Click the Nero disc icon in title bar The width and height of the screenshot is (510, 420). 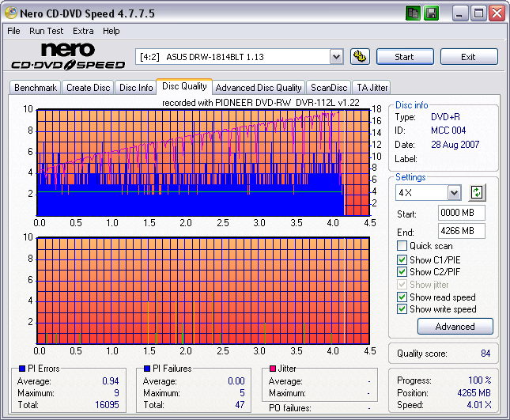coord(11,13)
